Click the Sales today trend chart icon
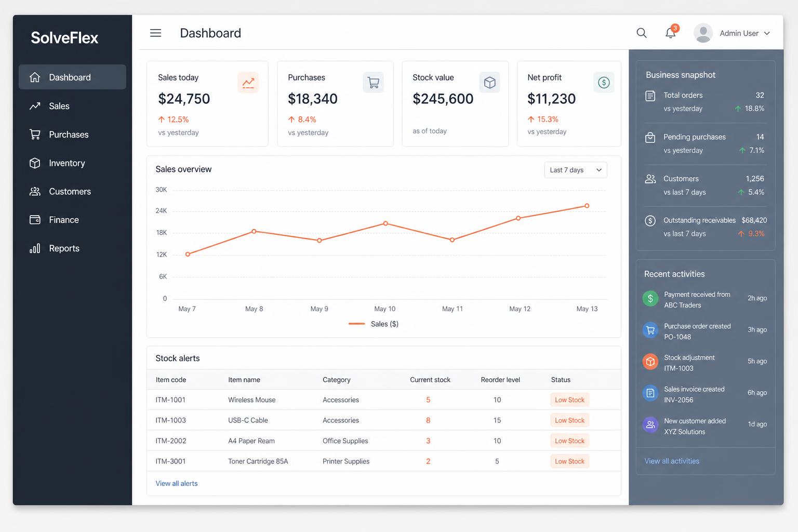798x532 pixels. 248,83
